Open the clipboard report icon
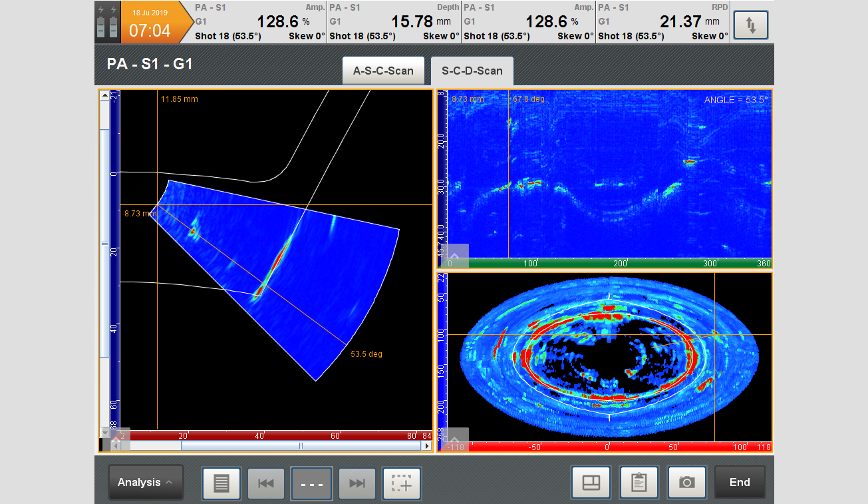Image resolution: width=868 pixels, height=504 pixels. 639,483
